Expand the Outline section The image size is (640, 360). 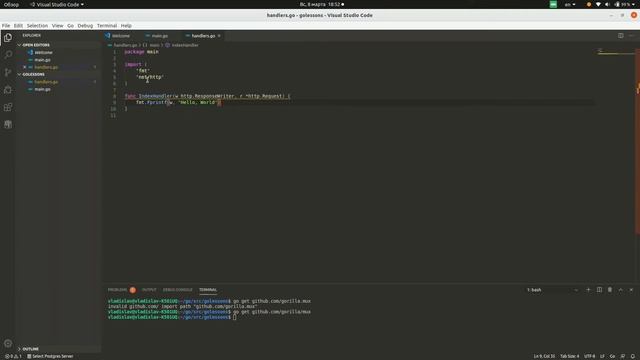click(31, 349)
